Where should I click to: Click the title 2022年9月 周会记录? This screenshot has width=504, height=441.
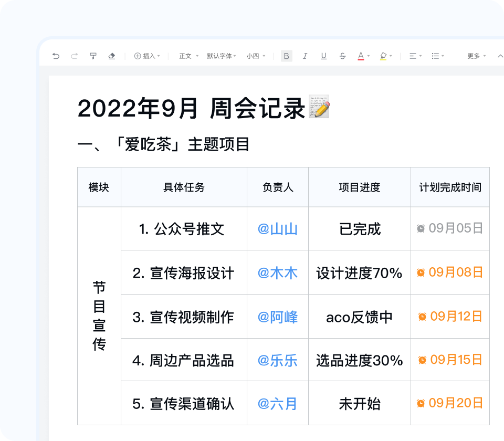[x=191, y=108]
